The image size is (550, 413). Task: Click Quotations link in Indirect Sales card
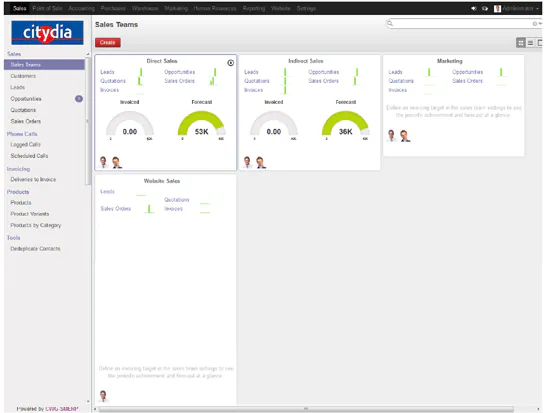257,81
